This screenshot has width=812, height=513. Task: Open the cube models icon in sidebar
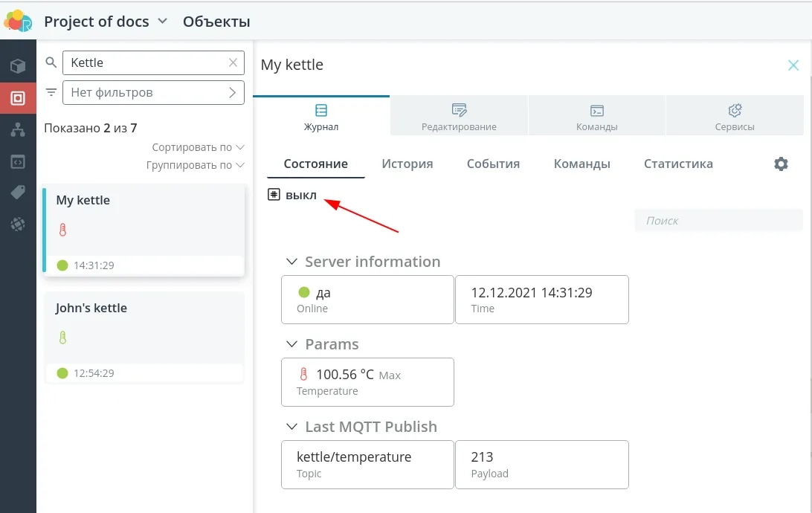click(x=18, y=66)
